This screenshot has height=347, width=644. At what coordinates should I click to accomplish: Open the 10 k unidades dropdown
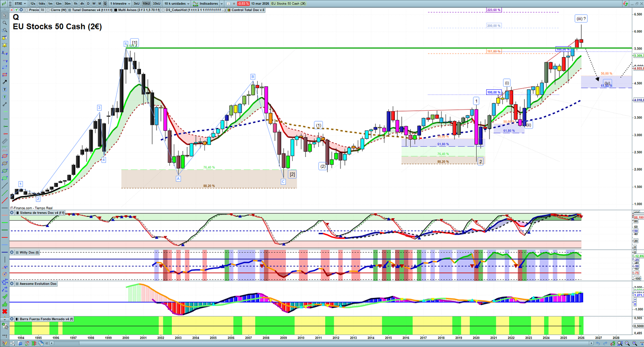pyautogui.click(x=177, y=4)
